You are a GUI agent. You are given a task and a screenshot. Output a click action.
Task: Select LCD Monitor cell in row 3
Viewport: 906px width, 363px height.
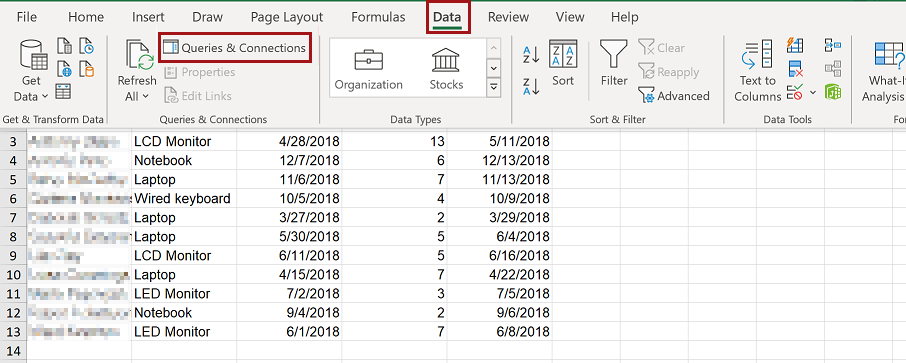tap(184, 141)
